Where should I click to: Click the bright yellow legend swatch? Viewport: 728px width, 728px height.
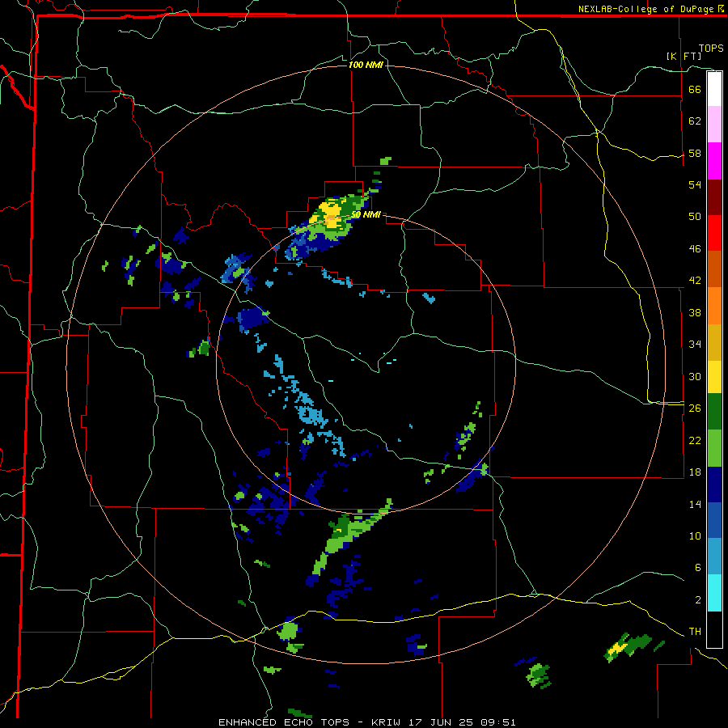point(714,377)
